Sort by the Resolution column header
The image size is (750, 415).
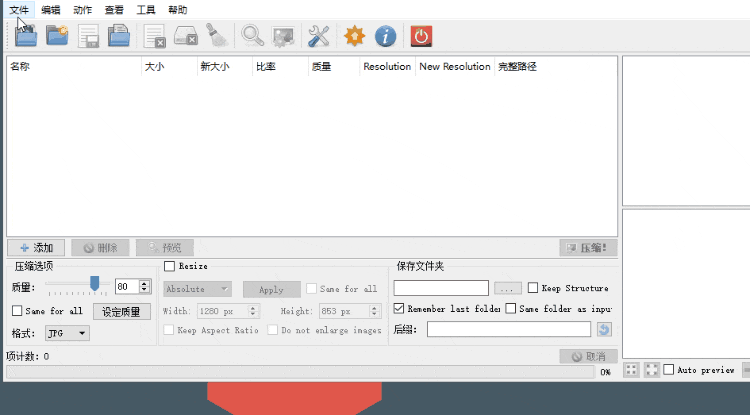tap(387, 66)
